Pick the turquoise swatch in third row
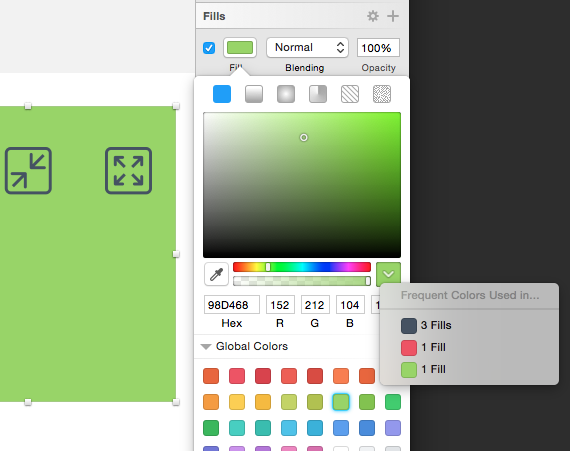Screen dimensions: 570x451 (237, 428)
